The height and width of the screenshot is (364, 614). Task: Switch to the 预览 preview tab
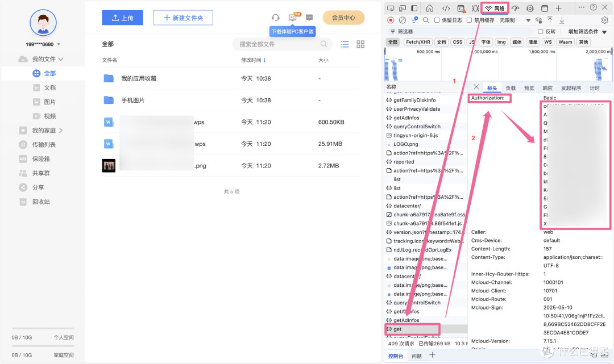click(x=529, y=88)
